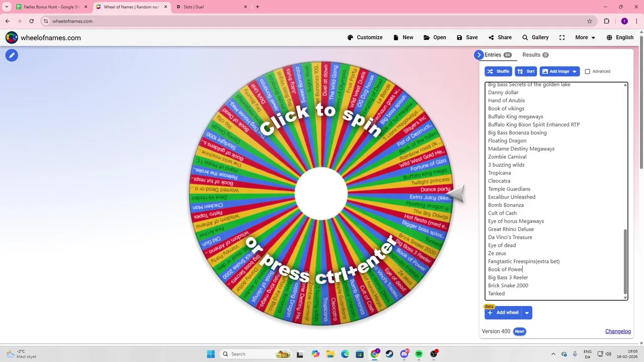Open a saved wheel via Open
Viewport: 644px width, 362px height.
pos(435,38)
